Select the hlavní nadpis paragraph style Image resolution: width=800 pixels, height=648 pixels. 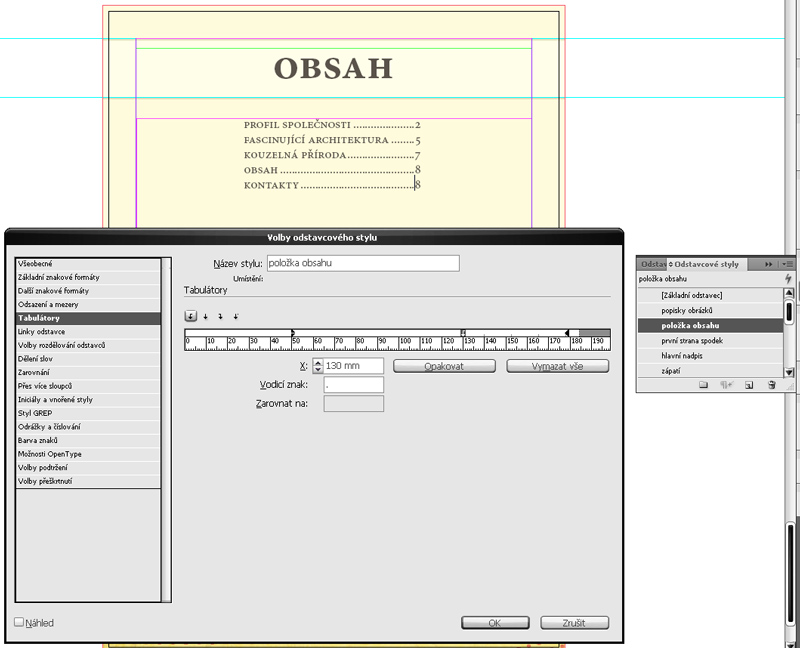coord(685,356)
